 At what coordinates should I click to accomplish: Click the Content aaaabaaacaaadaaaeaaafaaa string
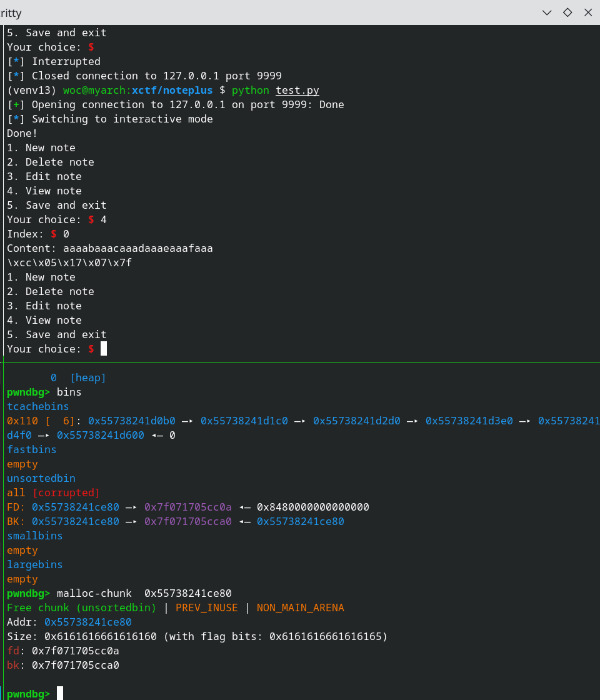[x=137, y=248]
